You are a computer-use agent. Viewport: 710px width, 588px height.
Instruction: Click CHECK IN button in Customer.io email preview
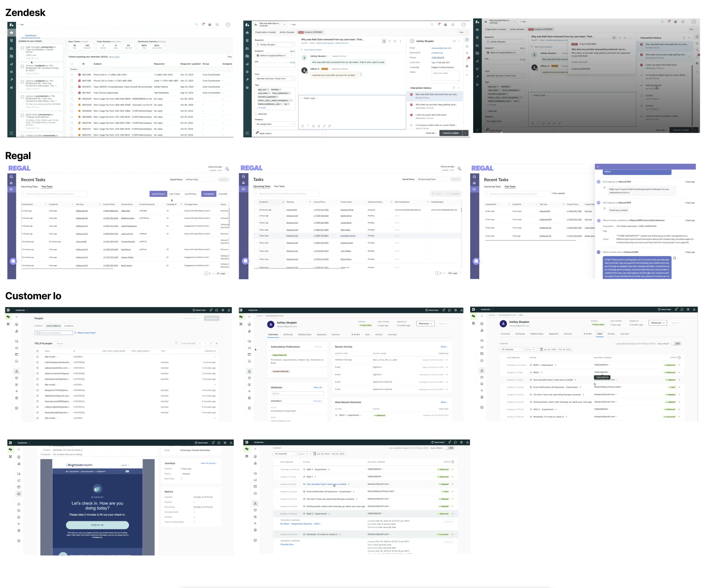click(x=97, y=525)
